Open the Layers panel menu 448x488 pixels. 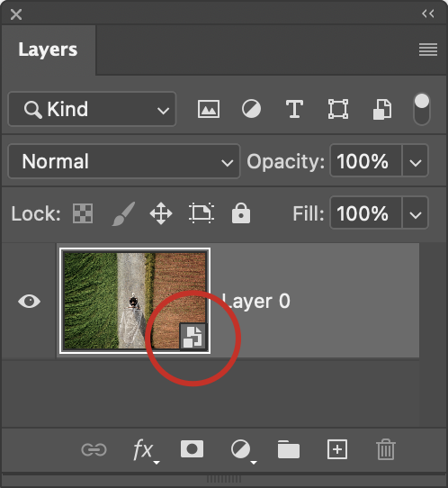(x=428, y=50)
